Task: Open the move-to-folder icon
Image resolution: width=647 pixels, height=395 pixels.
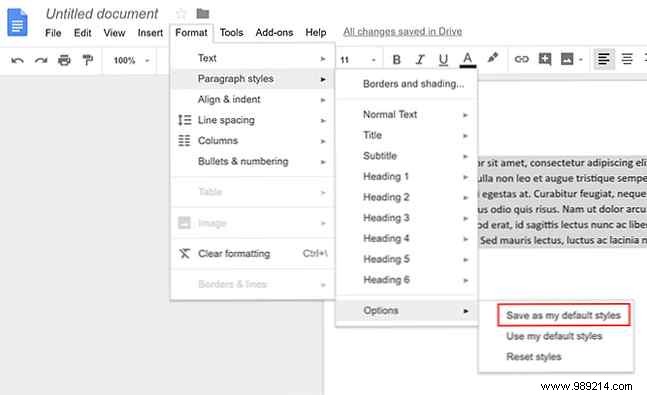Action: [x=203, y=14]
